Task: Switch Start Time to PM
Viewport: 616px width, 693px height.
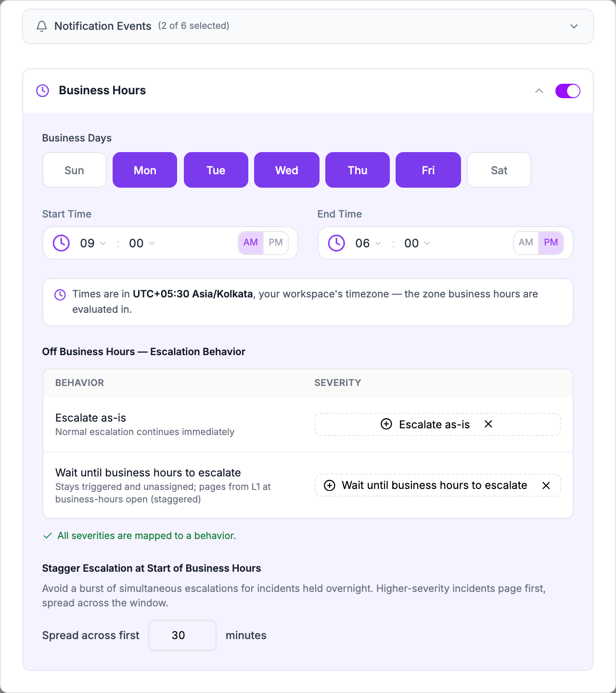Action: click(x=276, y=243)
